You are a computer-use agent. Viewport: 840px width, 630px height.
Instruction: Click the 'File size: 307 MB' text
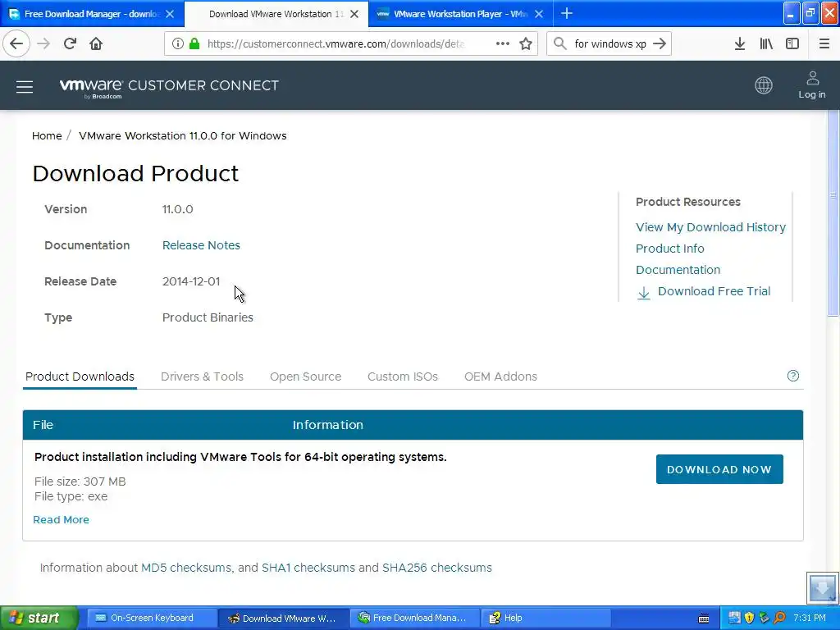point(80,482)
